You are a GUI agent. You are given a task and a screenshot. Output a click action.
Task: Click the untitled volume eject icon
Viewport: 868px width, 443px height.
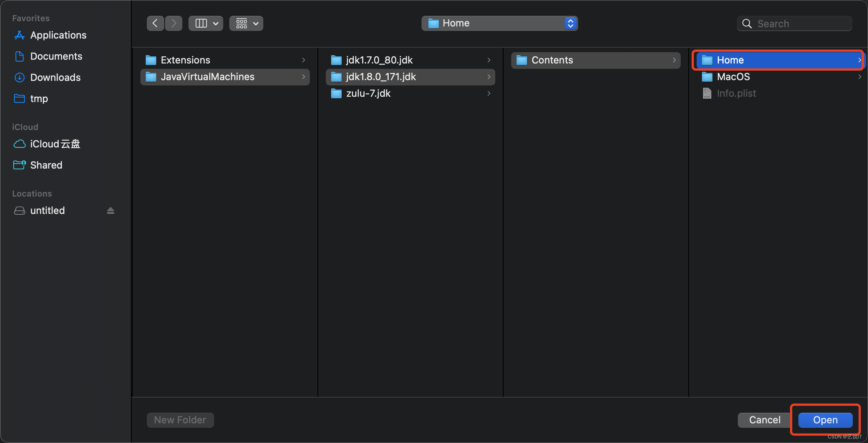pyautogui.click(x=111, y=210)
